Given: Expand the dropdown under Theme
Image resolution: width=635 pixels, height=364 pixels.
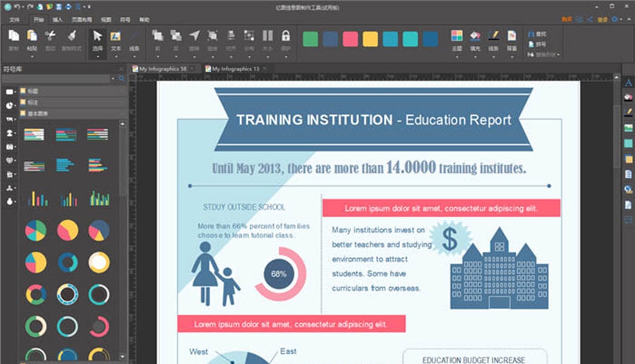Looking at the screenshot, I should tap(456, 56).
